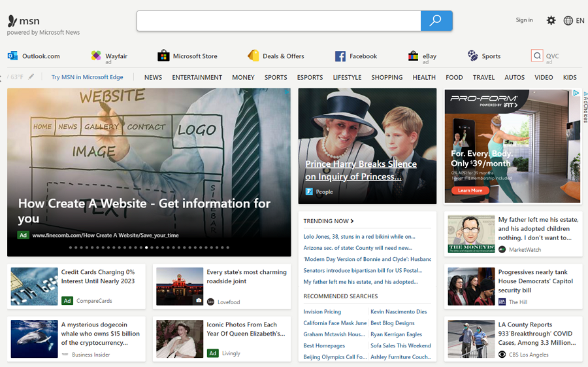Click the camera gallery icon on roadside joint thumbnail

pyautogui.click(x=199, y=300)
